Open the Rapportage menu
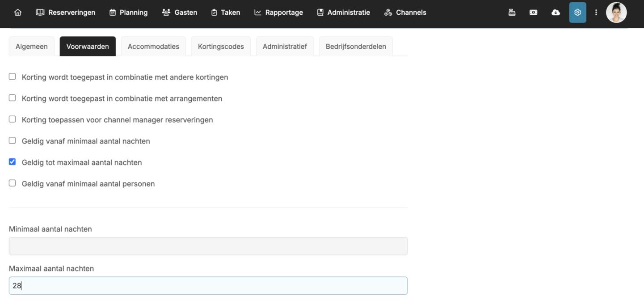The height and width of the screenshot is (301, 644). (x=279, y=13)
